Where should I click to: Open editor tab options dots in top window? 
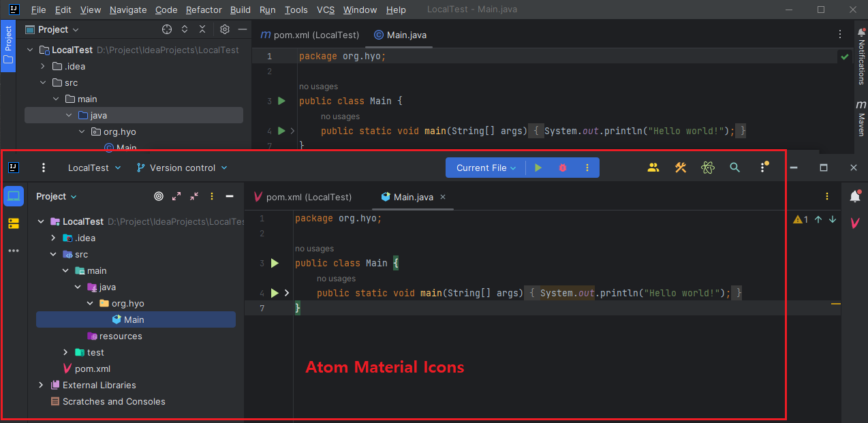tap(839, 34)
